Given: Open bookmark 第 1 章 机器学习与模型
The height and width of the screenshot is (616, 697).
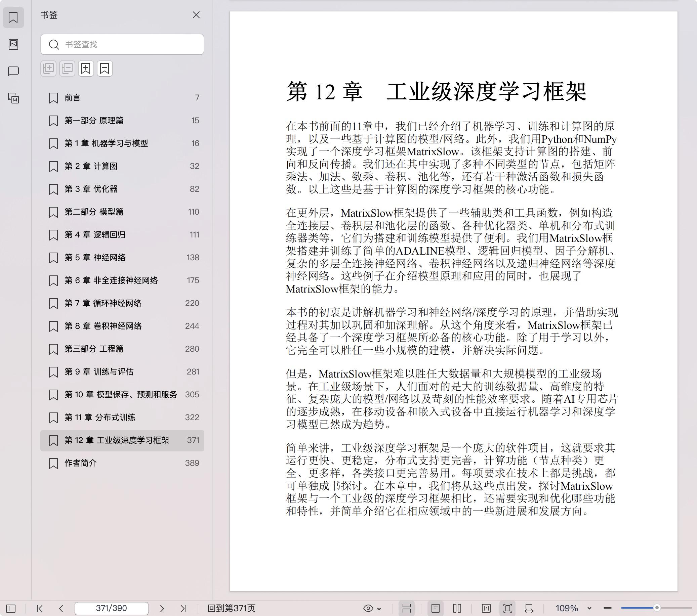Looking at the screenshot, I should (122, 143).
